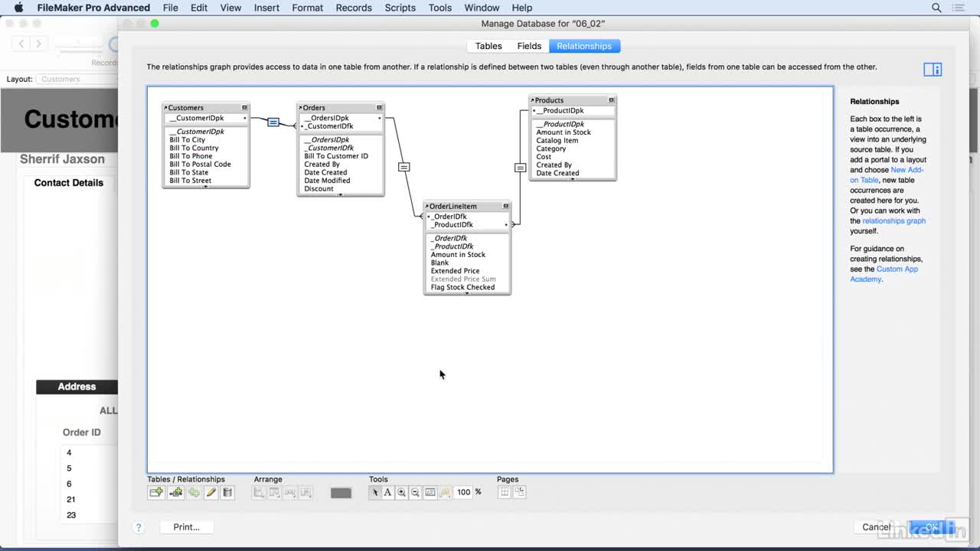The image size is (980, 551).
Task: Select the object selection arrow tool
Action: coord(375,493)
